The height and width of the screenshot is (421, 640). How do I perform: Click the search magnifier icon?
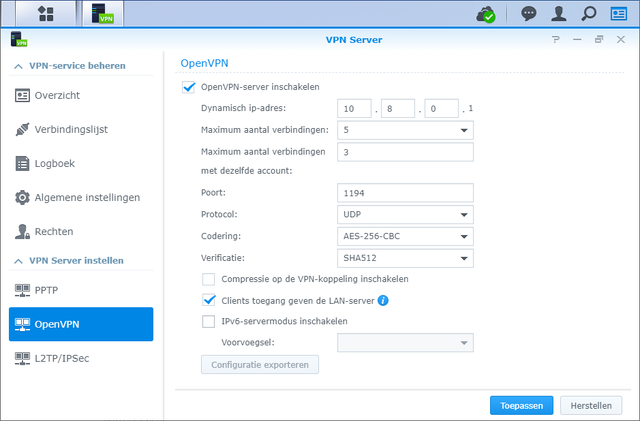[x=589, y=14]
